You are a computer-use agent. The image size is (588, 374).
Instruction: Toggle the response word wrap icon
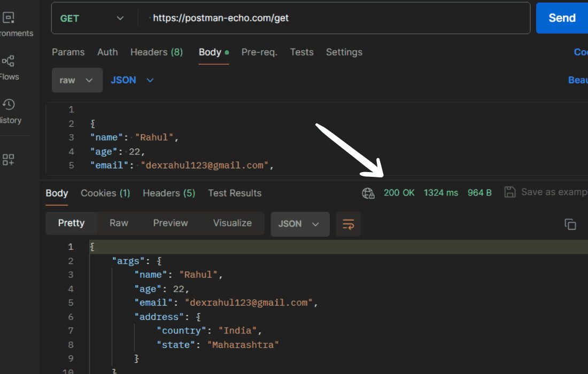coord(348,224)
